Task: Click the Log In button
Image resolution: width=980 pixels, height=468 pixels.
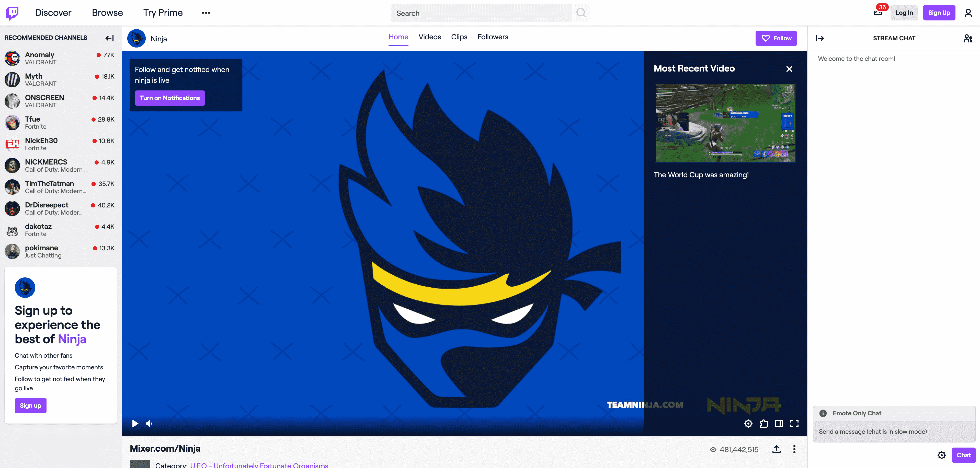Action: 904,13
